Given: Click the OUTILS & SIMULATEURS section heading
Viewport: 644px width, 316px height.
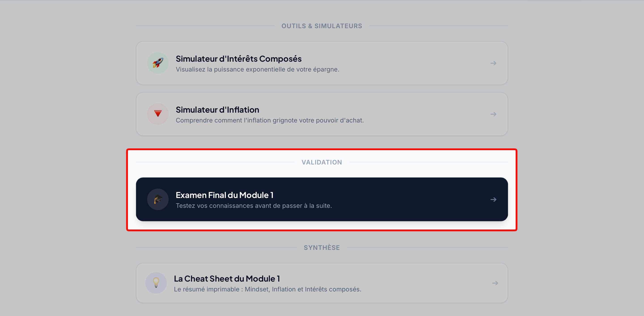Looking at the screenshot, I should 322,26.
